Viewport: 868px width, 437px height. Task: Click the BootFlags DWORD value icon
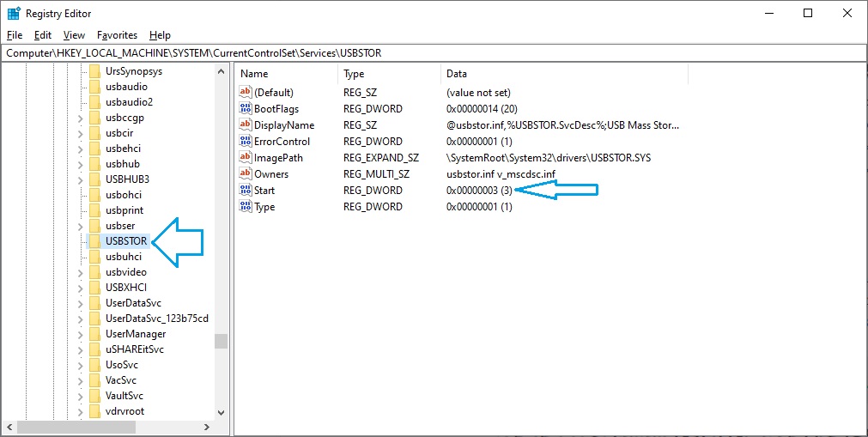pyautogui.click(x=246, y=108)
